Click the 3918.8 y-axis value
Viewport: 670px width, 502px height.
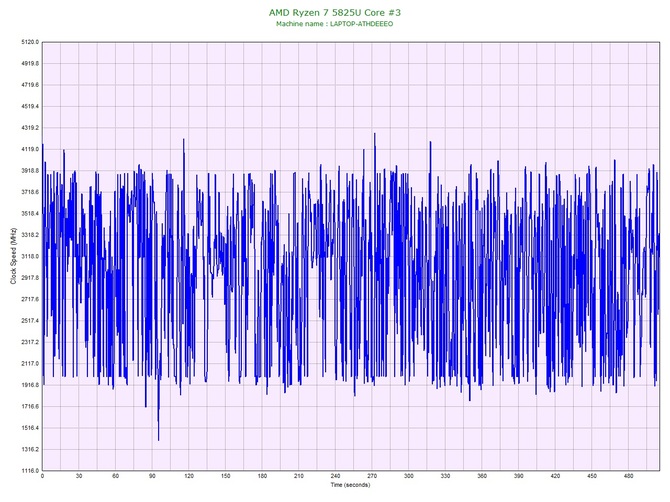(x=30, y=170)
